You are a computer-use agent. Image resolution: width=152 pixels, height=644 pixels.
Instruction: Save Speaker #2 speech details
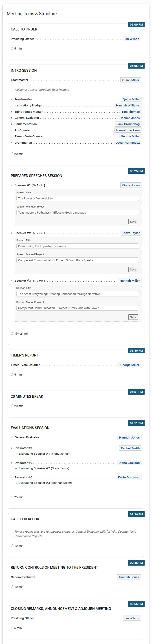133,270
